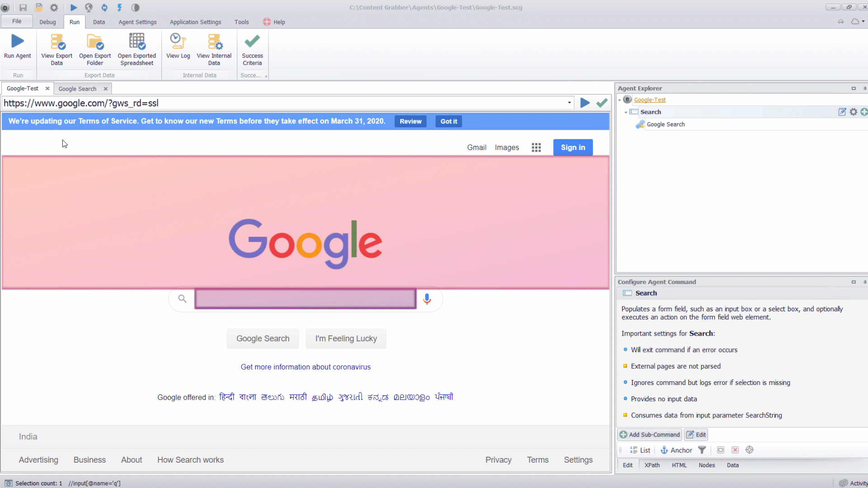Viewport: 868px width, 488px height.
Task: Click the filter icon next to Anchor
Action: [702, 450]
